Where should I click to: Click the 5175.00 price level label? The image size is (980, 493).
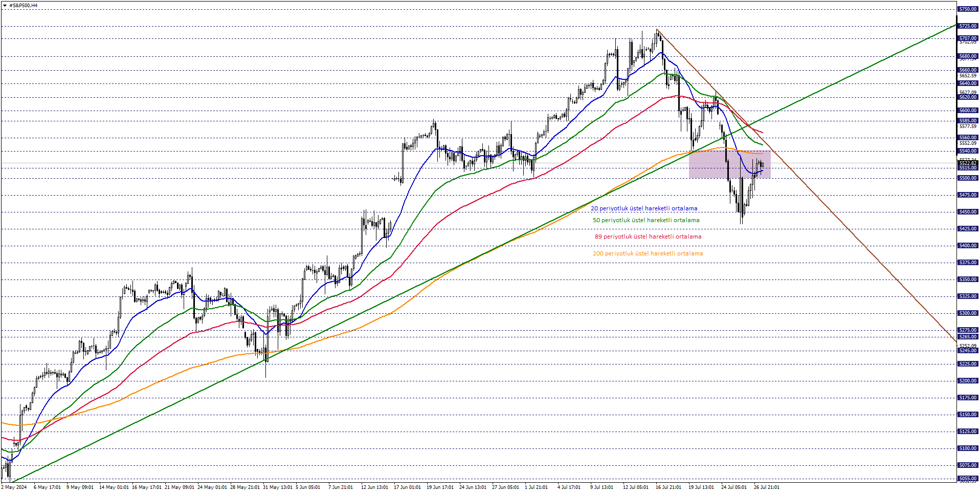click(x=968, y=398)
